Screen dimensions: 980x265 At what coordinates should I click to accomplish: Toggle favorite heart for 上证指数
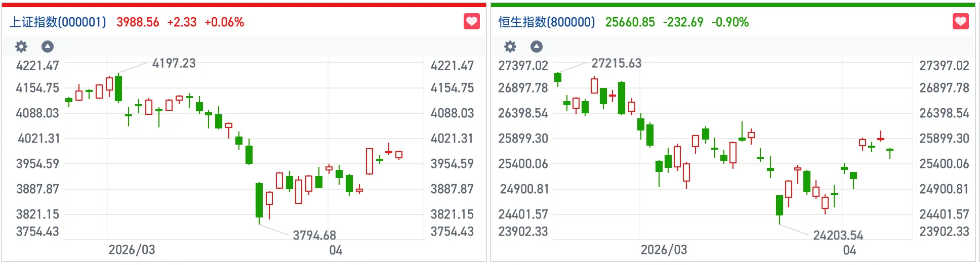pos(472,22)
